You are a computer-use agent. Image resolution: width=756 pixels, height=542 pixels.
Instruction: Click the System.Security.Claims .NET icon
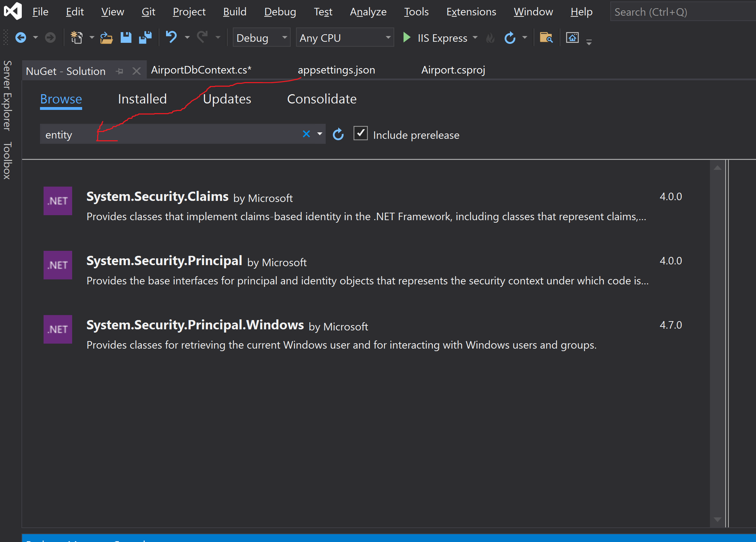point(58,201)
